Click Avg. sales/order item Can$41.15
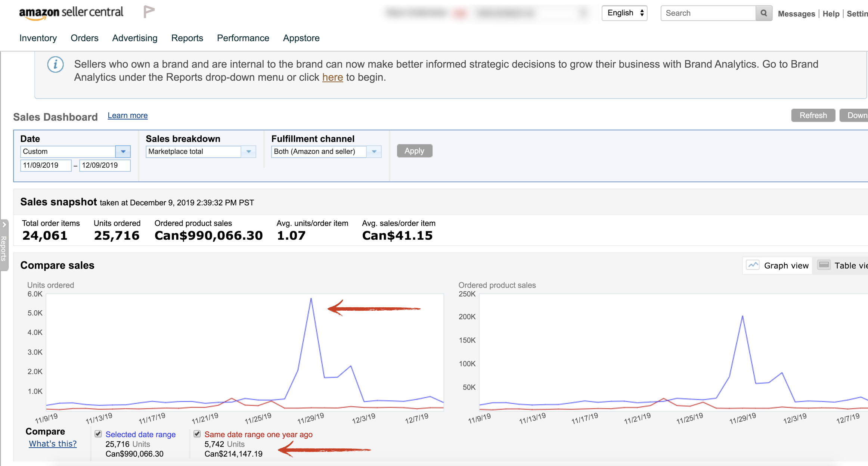 coord(397,236)
